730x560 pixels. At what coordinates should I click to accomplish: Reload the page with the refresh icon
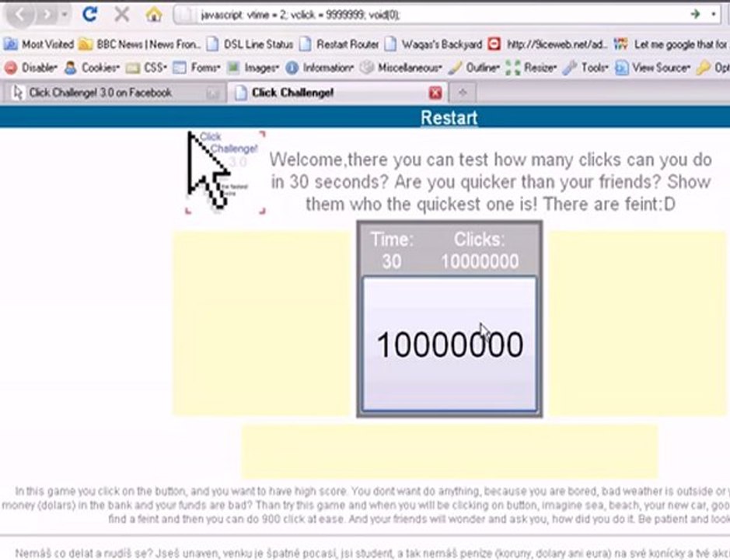tap(89, 14)
